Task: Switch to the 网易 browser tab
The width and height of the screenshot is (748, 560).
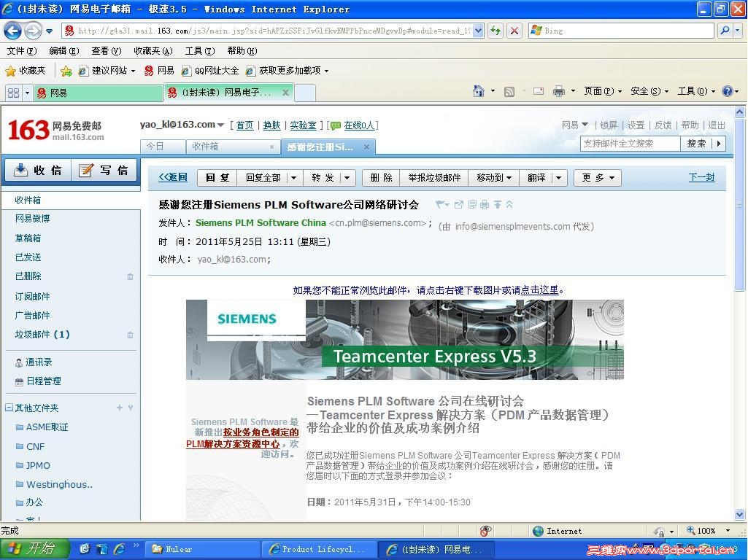Action: tap(99, 93)
